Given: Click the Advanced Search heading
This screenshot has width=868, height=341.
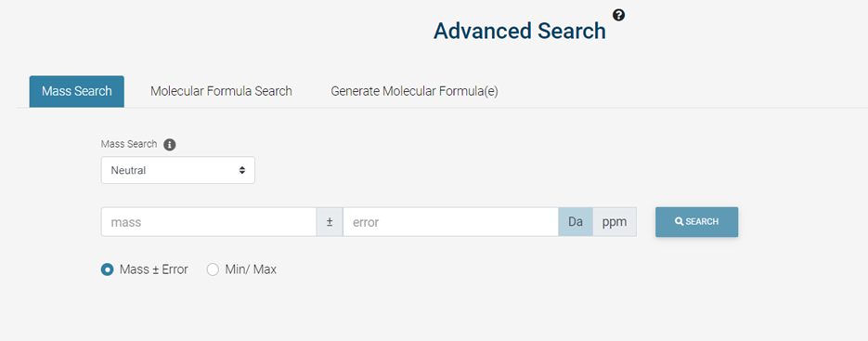Looking at the screenshot, I should [x=520, y=31].
